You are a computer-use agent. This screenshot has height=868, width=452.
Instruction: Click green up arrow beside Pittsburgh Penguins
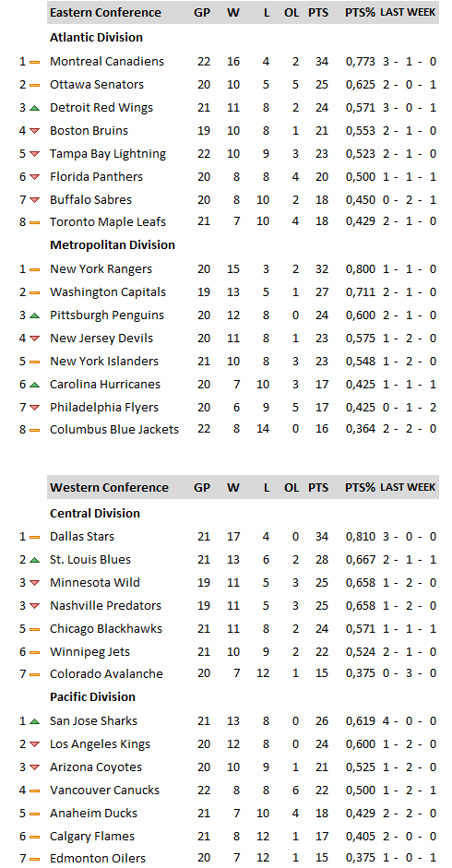coord(34,315)
